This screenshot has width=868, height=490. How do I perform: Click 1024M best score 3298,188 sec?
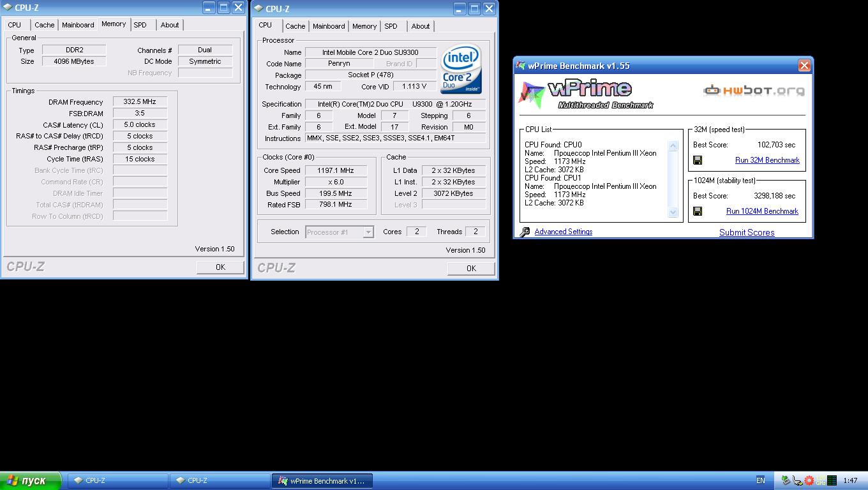[x=774, y=196]
